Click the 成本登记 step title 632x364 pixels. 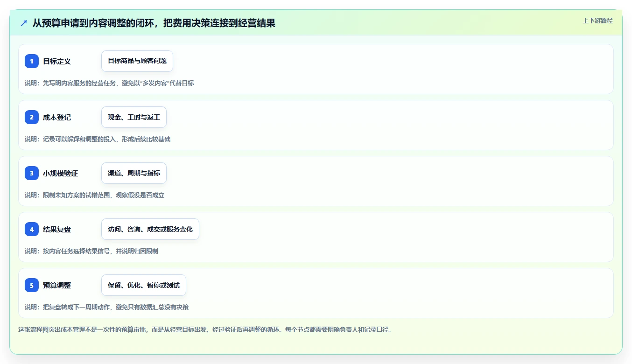[x=57, y=117]
